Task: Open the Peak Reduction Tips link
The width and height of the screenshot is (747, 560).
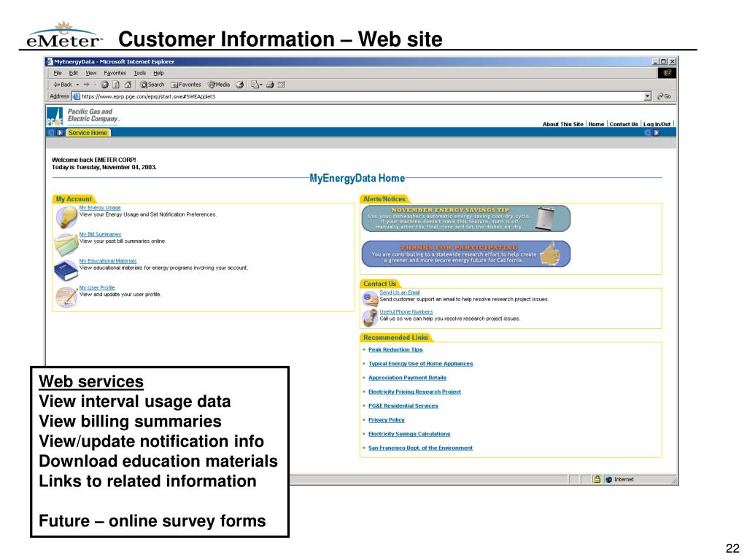Action: pos(395,349)
